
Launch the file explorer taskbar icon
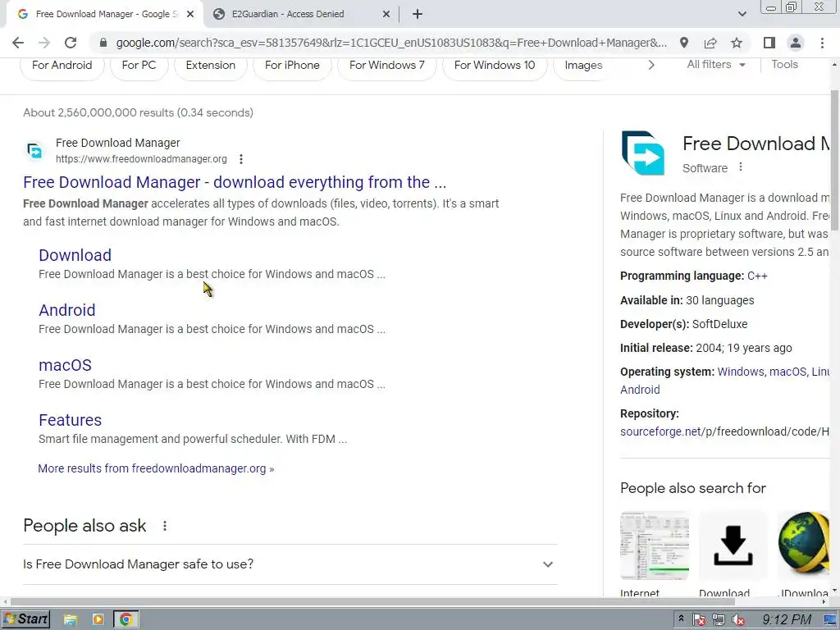coord(70,620)
